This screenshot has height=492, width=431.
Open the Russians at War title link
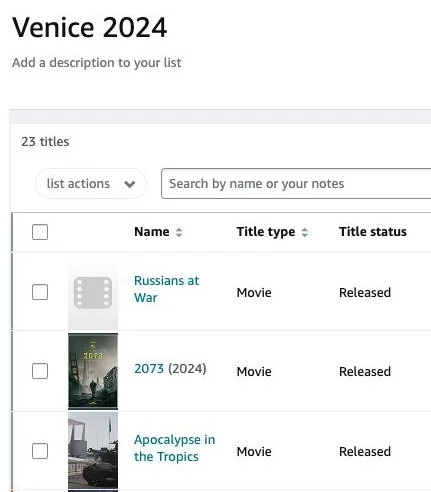point(166,289)
